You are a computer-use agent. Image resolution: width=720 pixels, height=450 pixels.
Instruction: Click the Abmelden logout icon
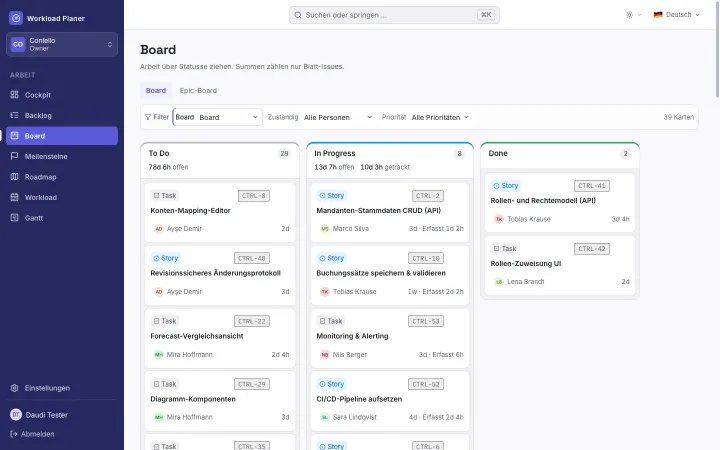(14, 434)
